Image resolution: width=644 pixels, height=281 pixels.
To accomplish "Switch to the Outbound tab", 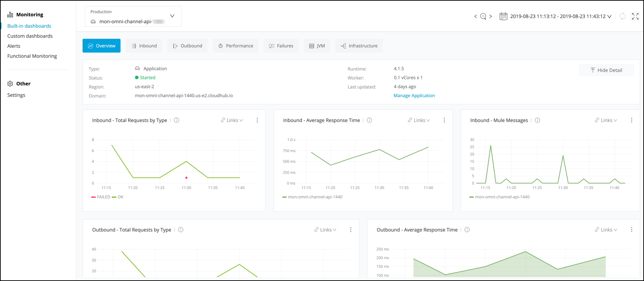I will (x=187, y=46).
